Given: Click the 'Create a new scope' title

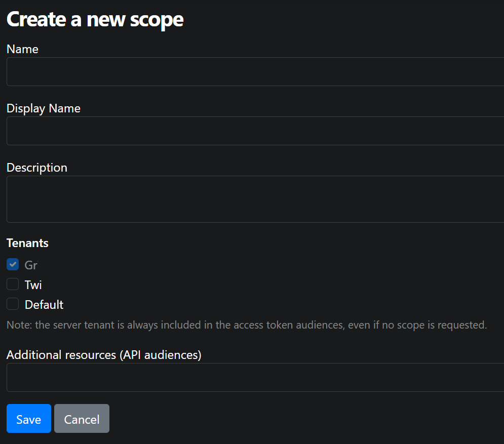Looking at the screenshot, I should (95, 20).
